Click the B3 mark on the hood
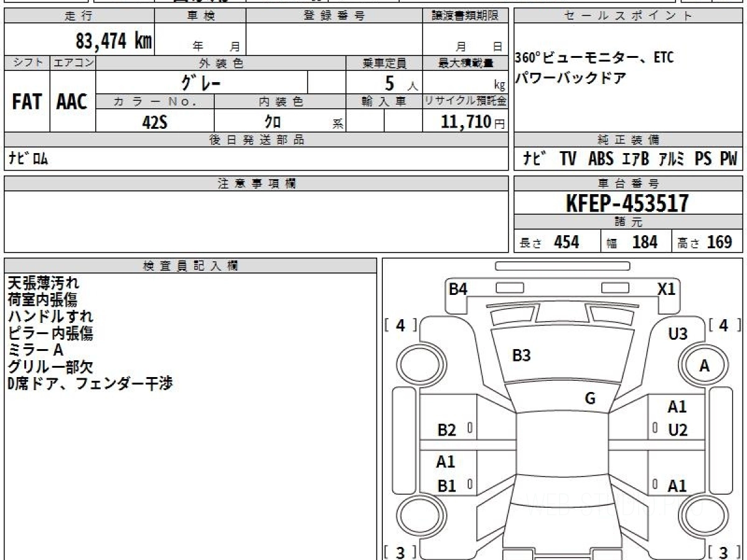 click(x=521, y=356)
